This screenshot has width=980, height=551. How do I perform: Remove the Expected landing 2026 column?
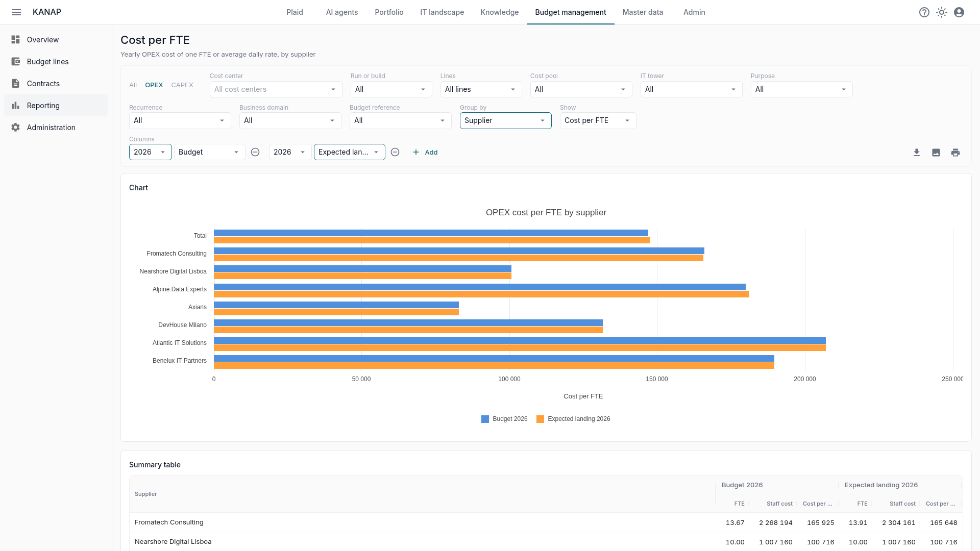[x=395, y=152]
